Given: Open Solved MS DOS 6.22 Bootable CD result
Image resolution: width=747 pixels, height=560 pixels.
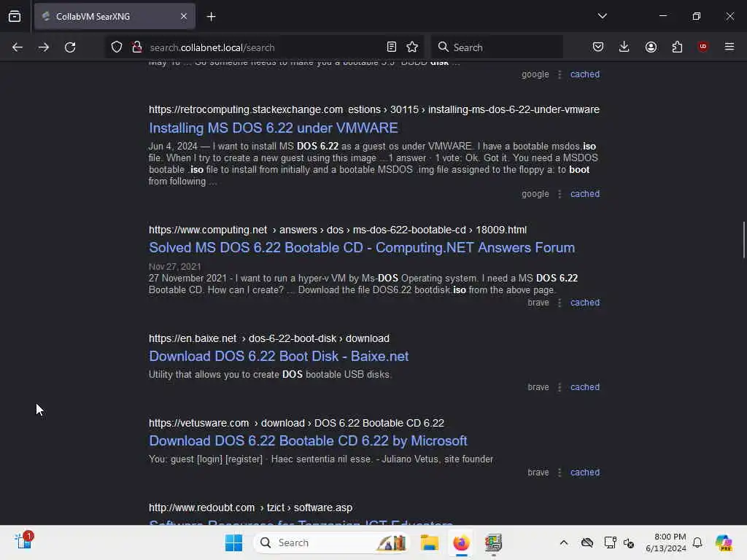Looking at the screenshot, I should coord(362,248).
